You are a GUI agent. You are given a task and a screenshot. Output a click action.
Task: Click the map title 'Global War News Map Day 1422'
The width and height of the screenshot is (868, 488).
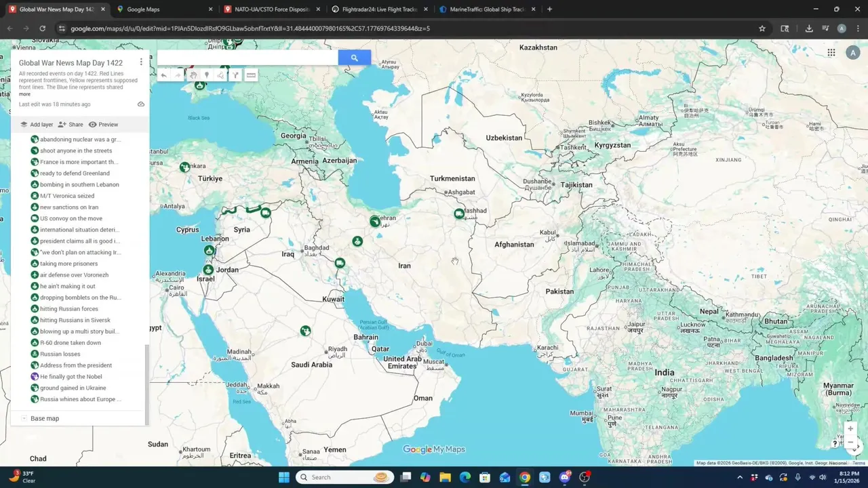[71, 62]
